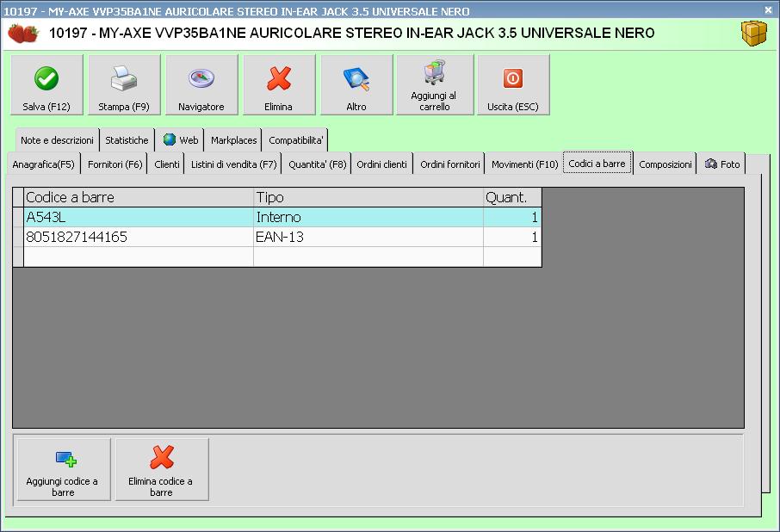Open the Ordini fornitori tab
The image size is (780, 532).
(x=449, y=164)
